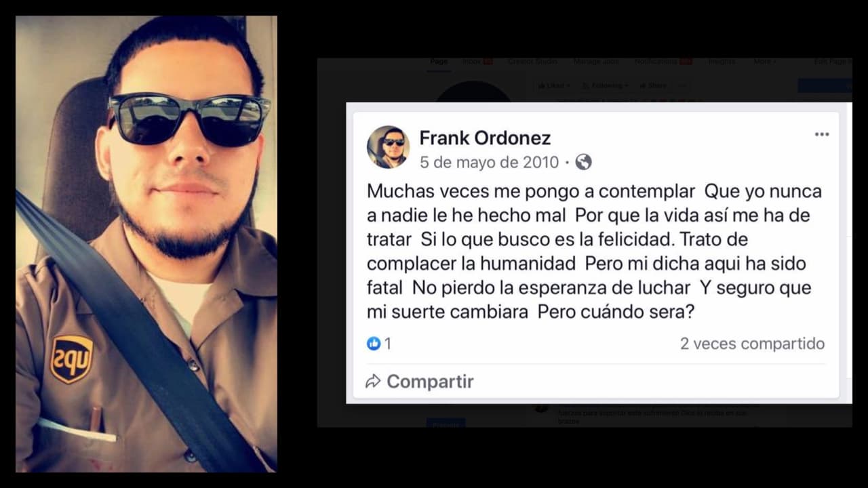Go to the Insights tab
868x488 pixels.
tap(722, 62)
